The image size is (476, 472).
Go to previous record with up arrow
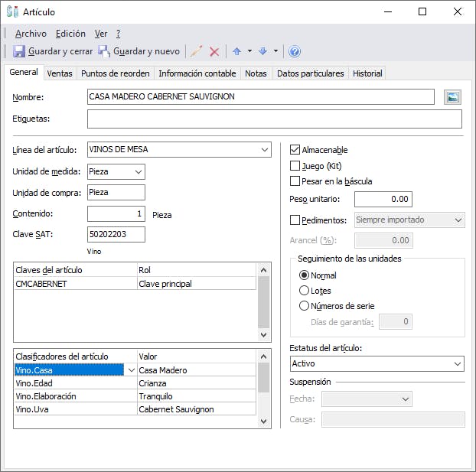236,51
